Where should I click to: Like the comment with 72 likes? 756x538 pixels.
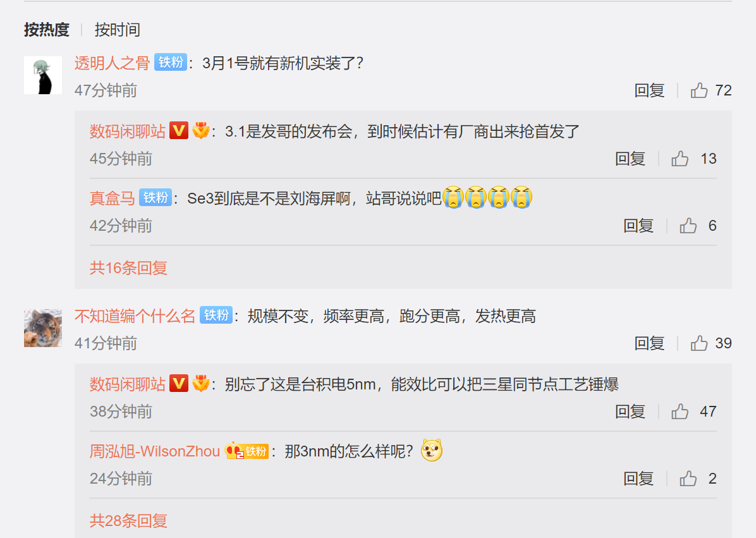(x=698, y=90)
